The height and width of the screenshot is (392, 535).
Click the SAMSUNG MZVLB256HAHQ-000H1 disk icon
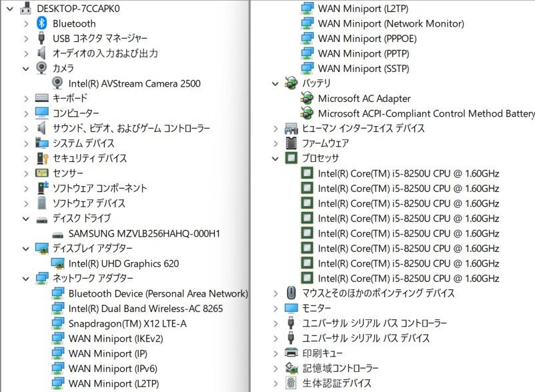(57, 235)
